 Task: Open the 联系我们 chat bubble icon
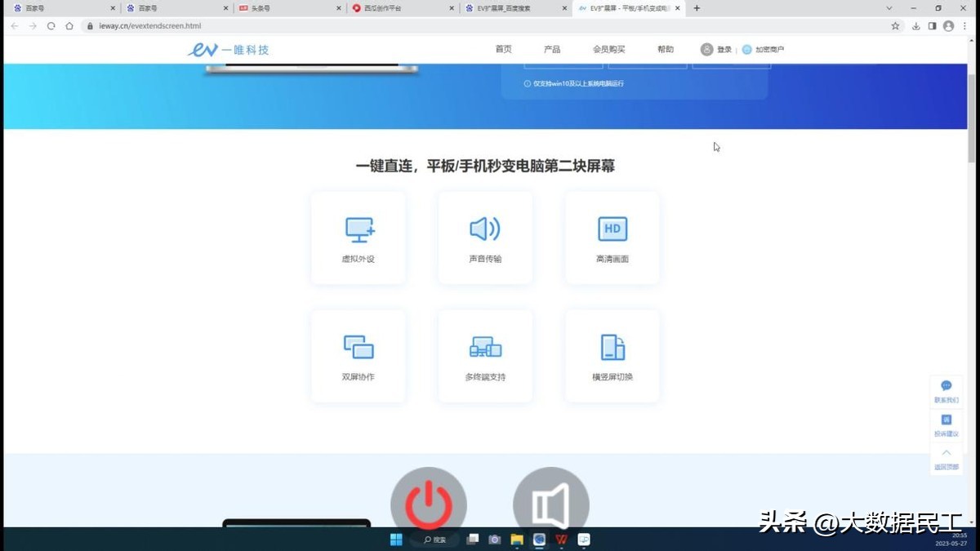click(946, 384)
